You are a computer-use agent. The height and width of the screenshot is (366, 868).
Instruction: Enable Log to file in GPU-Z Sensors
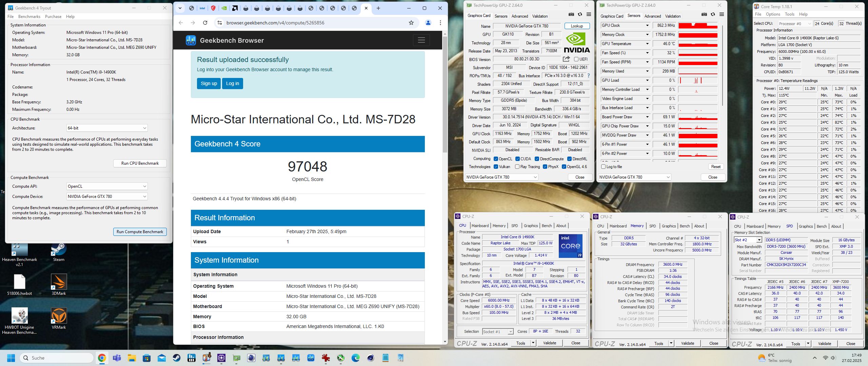point(603,166)
